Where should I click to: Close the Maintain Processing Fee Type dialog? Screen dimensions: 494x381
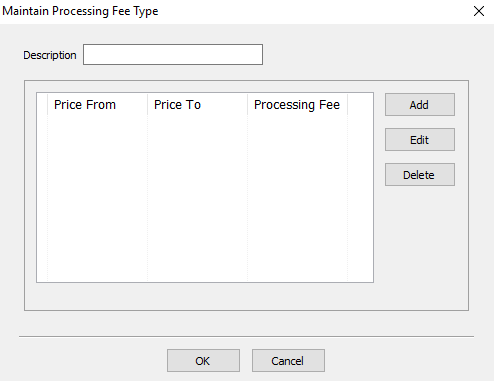click(x=479, y=11)
